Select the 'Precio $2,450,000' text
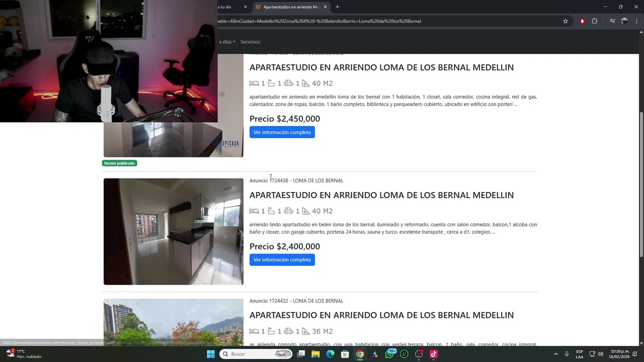The height and width of the screenshot is (362, 644). click(285, 119)
